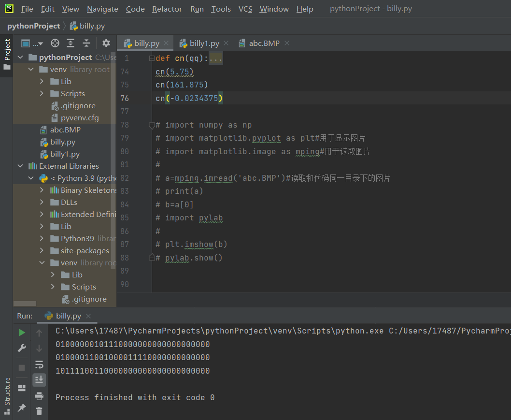Viewport: 511px width, 420px height.
Task: Expand the Scripts folder under top venv
Action: point(42,94)
